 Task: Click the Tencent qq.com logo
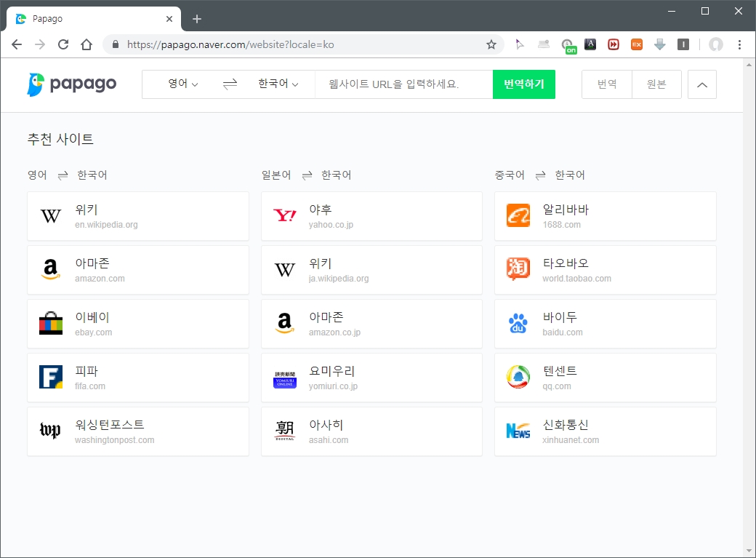click(518, 377)
